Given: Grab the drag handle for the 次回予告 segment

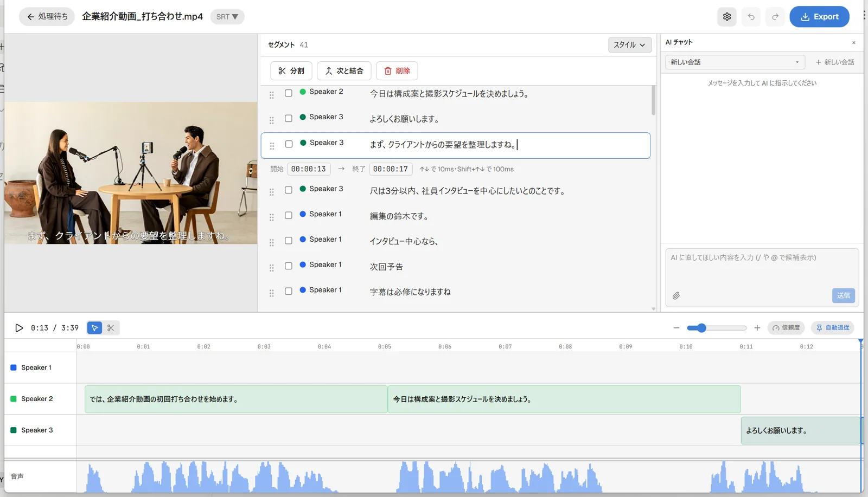Looking at the screenshot, I should tap(272, 268).
